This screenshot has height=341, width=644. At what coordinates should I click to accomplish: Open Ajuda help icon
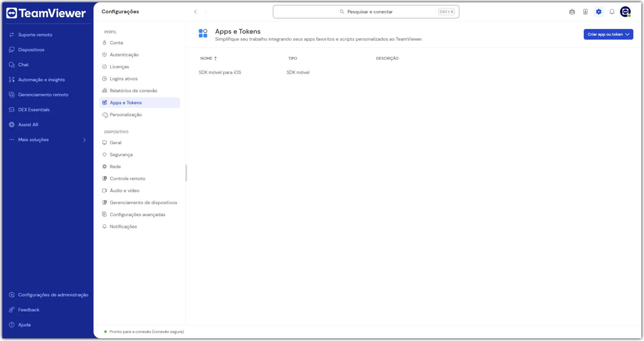click(12, 325)
